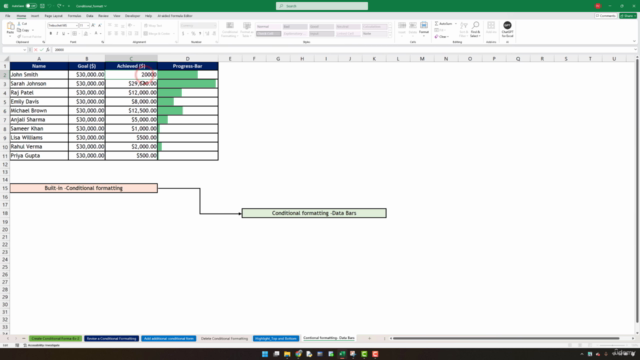
Task: Click the Search box in title bar
Action: (x=322, y=6)
